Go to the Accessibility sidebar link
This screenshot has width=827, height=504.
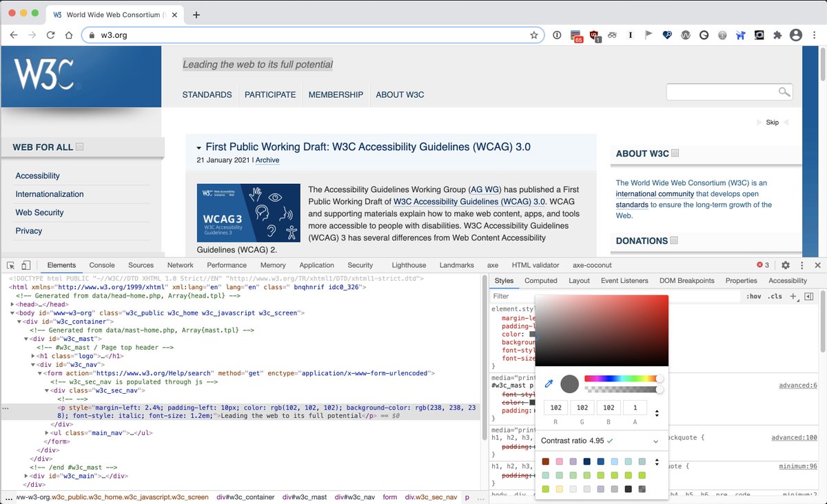(37, 176)
